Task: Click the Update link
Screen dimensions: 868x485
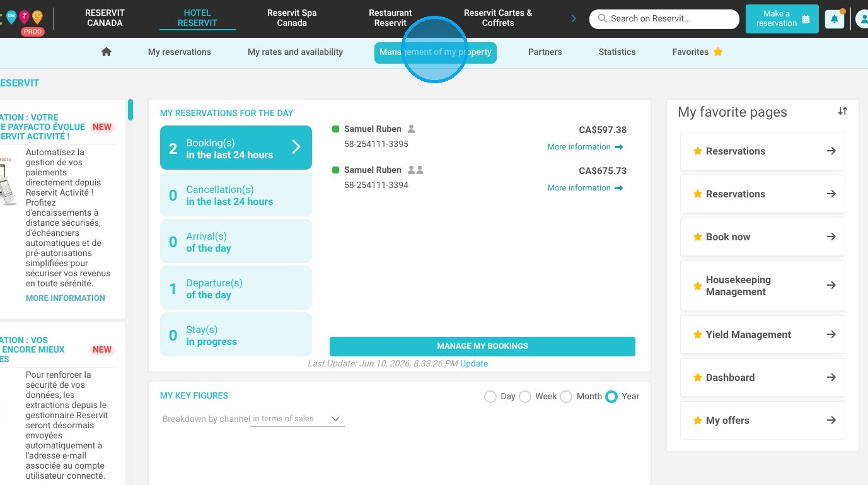Action: tap(474, 363)
